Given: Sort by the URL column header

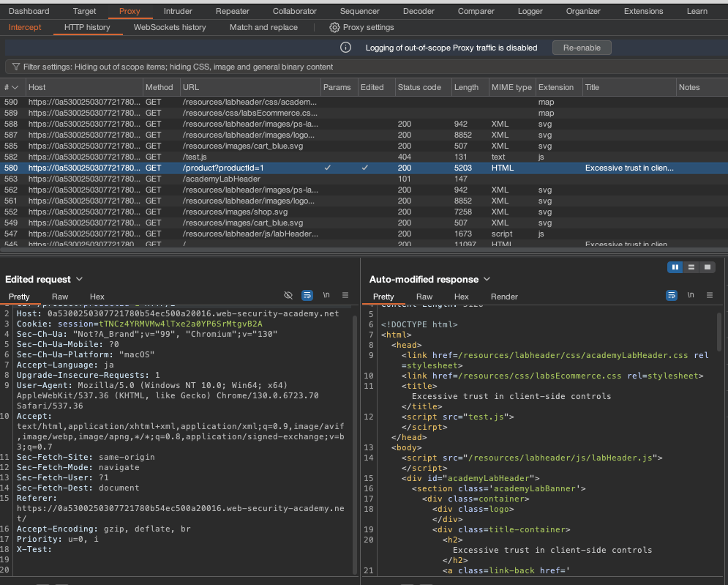Looking at the screenshot, I should tap(249, 87).
